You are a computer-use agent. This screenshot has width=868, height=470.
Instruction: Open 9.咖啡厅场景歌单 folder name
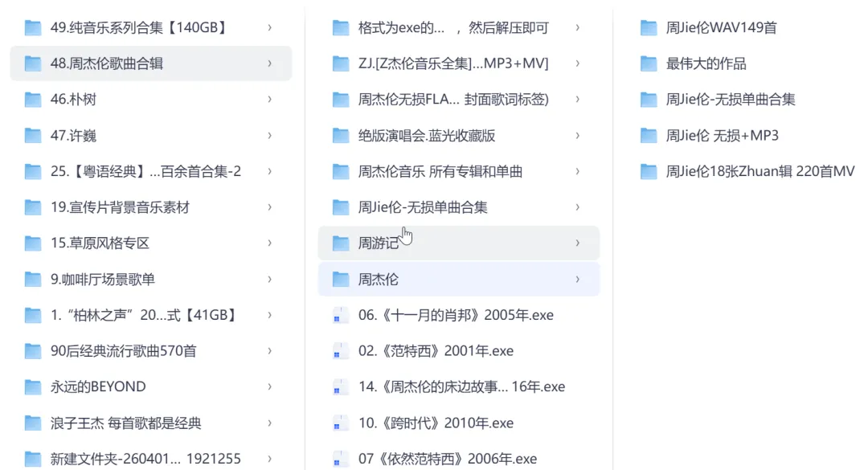pyautogui.click(x=102, y=280)
